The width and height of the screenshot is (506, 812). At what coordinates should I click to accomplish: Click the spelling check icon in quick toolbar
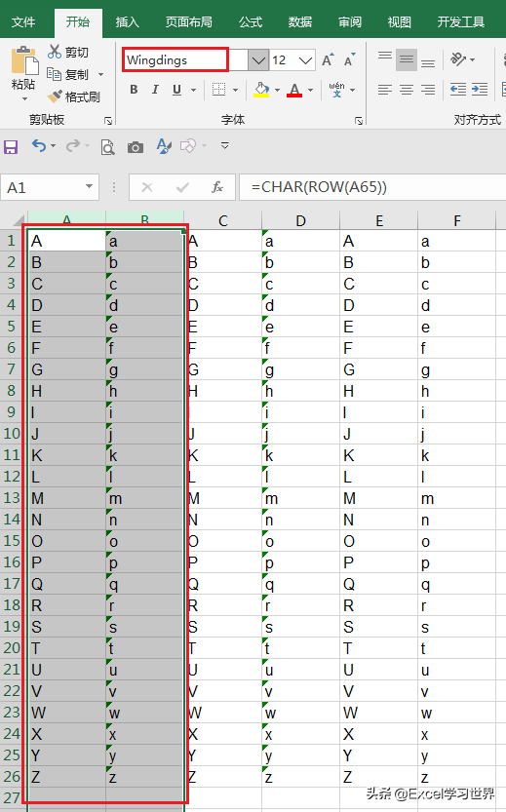[x=164, y=146]
